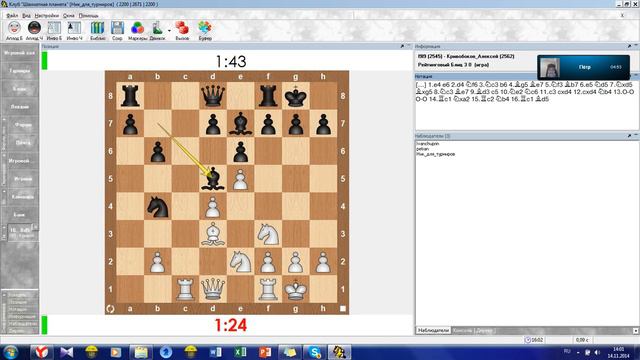Click the top clock showing 1:43
The image size is (640, 360).
(x=231, y=62)
